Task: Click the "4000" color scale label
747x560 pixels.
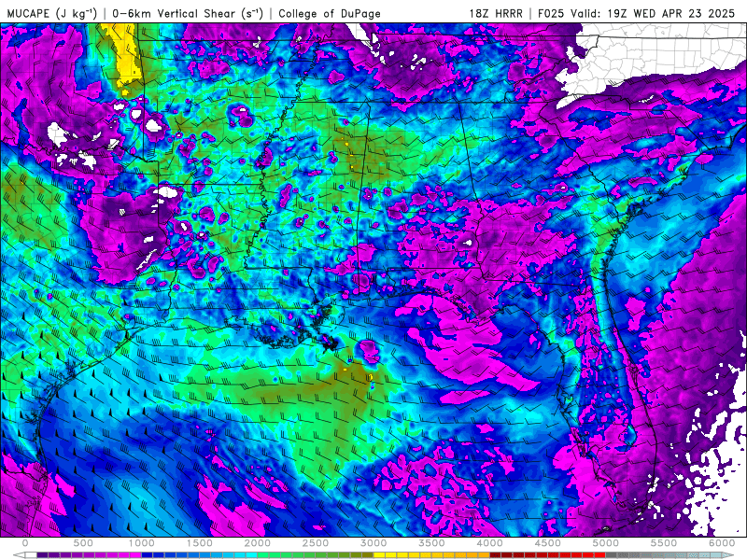Action: click(x=490, y=543)
